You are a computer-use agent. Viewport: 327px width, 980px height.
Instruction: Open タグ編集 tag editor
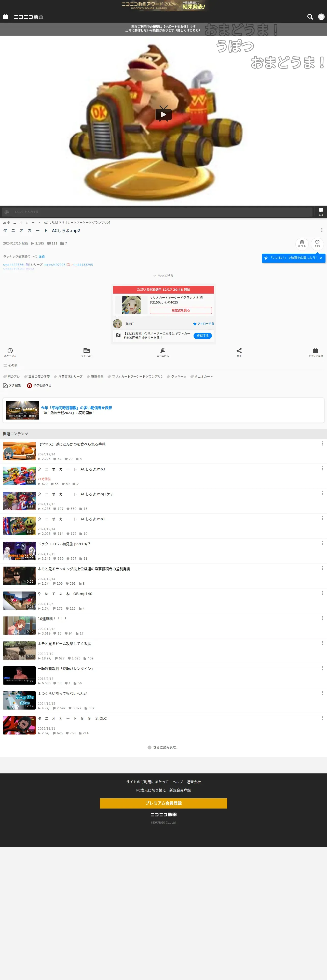tap(12, 385)
